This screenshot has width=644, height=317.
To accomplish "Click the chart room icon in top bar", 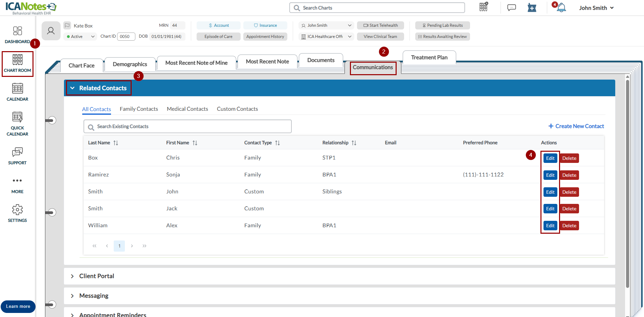I will pyautogui.click(x=484, y=7).
